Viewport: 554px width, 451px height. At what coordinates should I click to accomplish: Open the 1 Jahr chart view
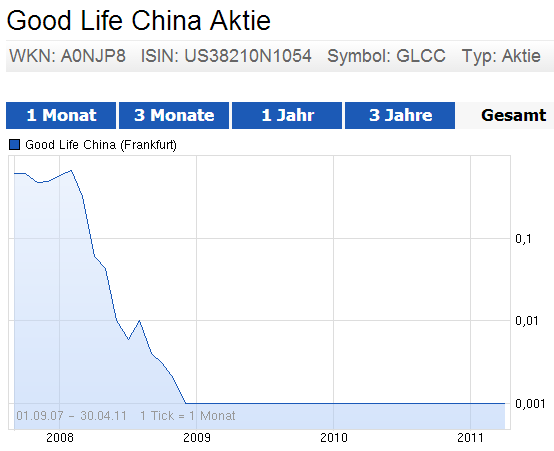click(x=287, y=116)
